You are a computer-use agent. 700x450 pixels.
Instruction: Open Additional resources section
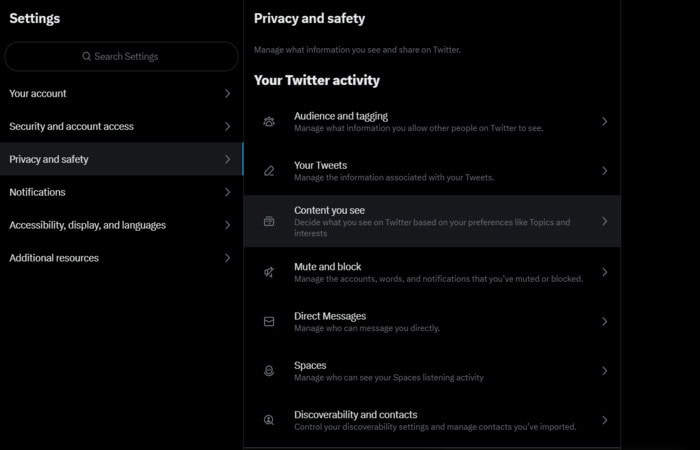pos(121,258)
